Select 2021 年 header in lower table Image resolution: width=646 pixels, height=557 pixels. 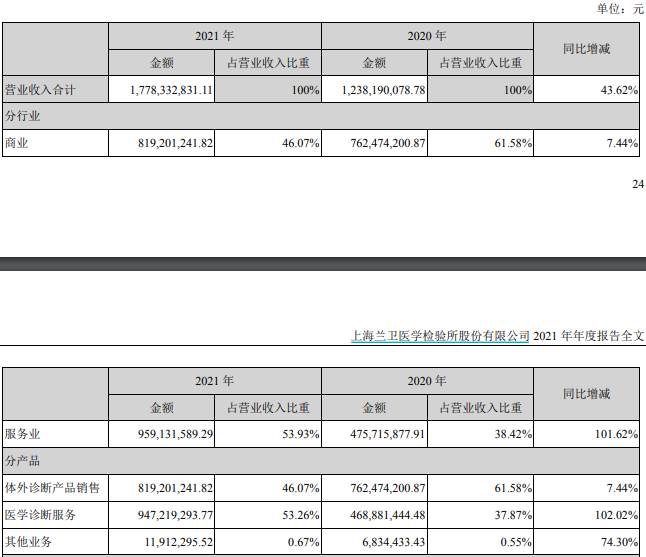215,381
